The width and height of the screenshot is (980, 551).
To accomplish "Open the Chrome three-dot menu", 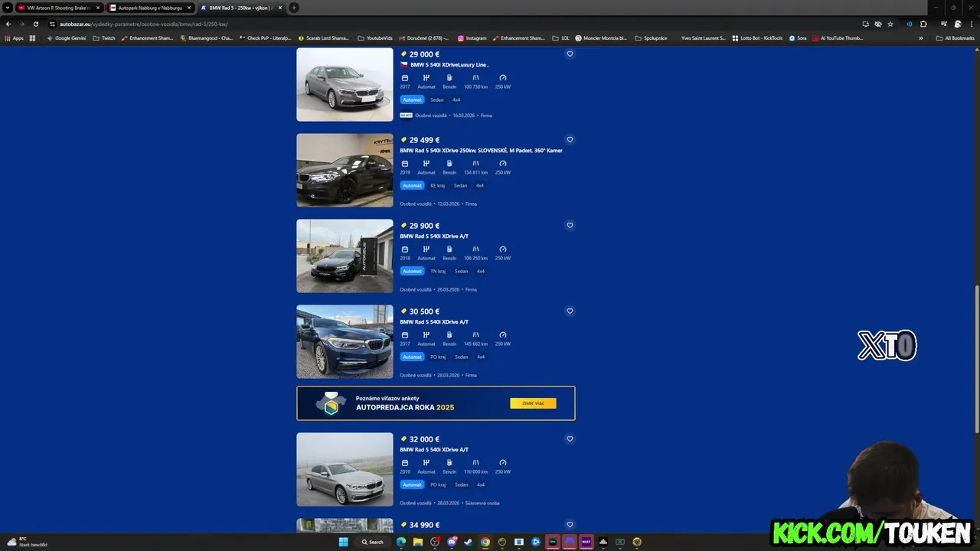I will click(972, 24).
